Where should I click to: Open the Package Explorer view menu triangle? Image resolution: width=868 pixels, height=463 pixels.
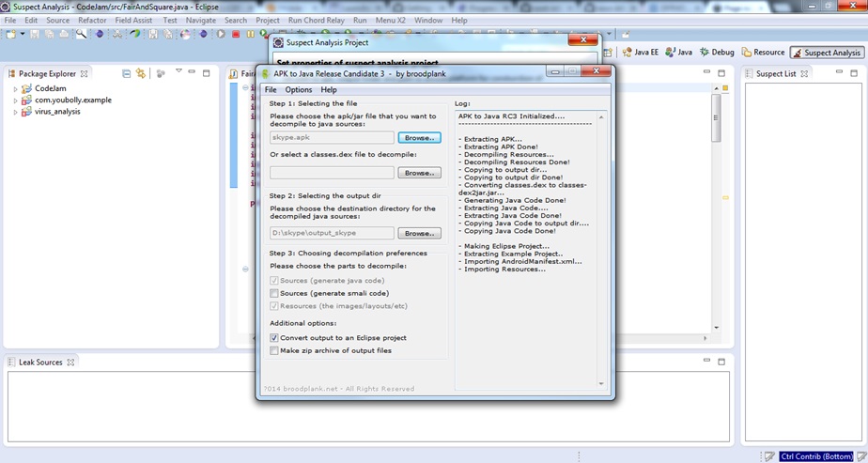point(178,71)
